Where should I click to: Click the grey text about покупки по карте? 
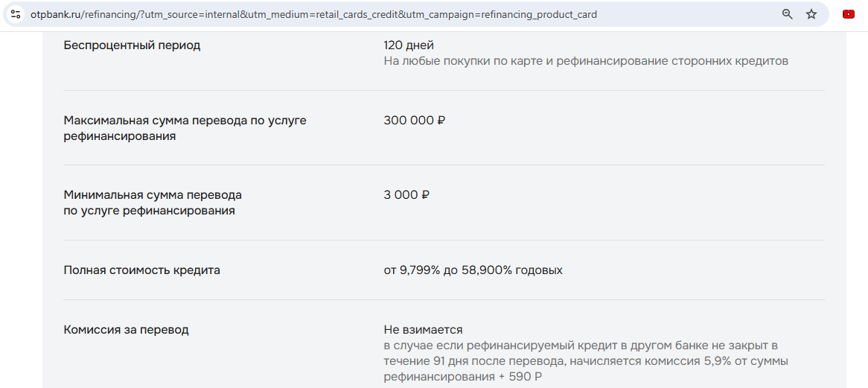point(585,61)
